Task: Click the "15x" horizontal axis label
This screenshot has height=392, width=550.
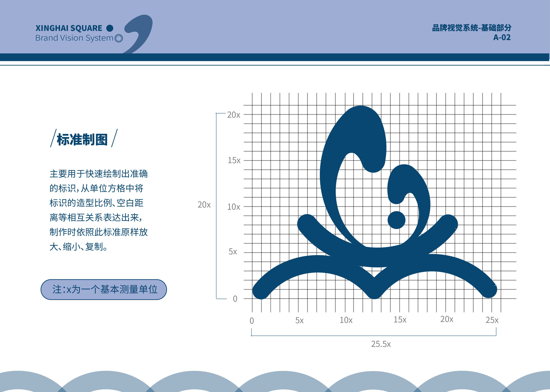Action: [x=400, y=320]
